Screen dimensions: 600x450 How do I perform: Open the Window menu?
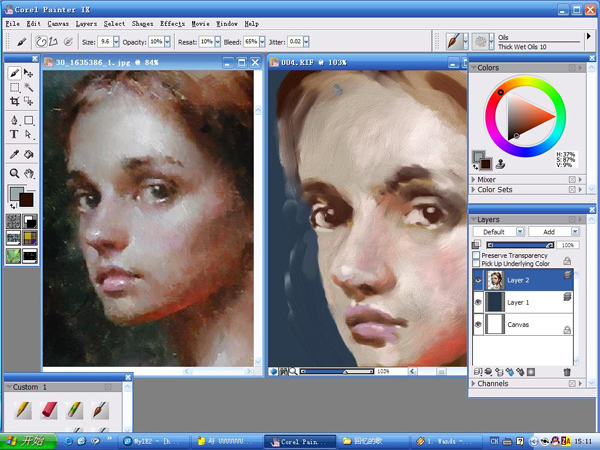[x=227, y=24]
